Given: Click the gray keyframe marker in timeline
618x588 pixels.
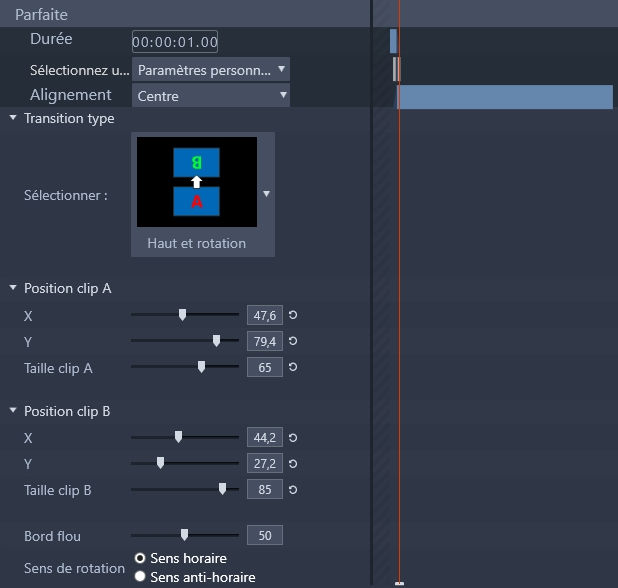Looking at the screenshot, I should click(396, 69).
